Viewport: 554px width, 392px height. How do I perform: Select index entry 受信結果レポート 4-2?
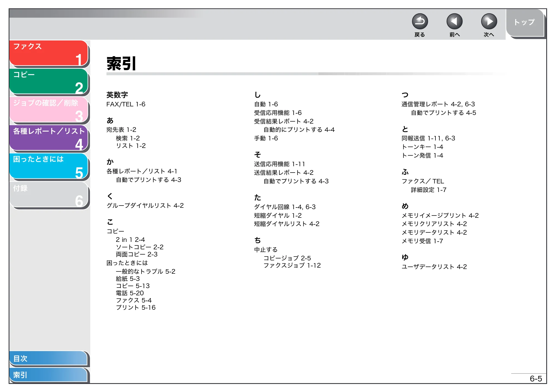[x=284, y=121]
